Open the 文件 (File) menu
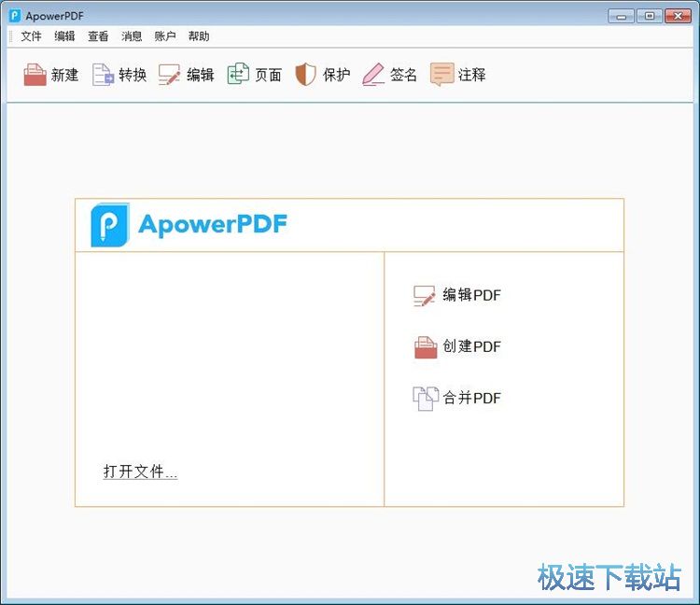 pos(31,36)
